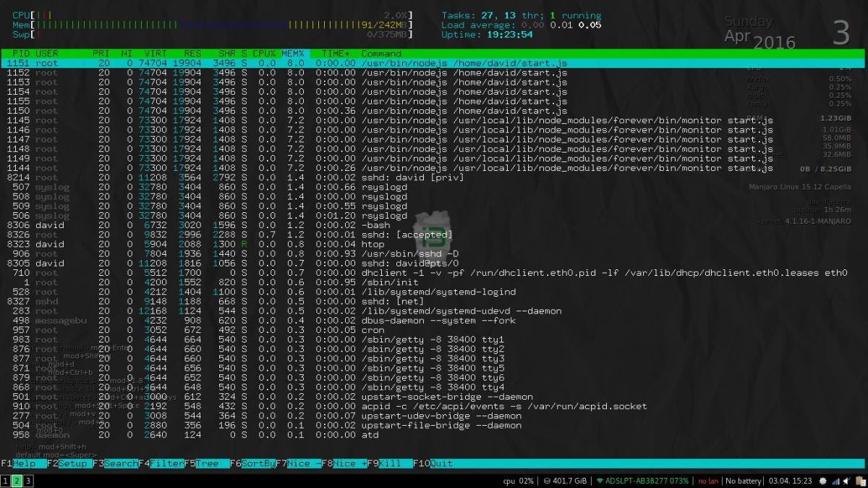Select the 'sshd: [accepted]' process row
Image resolution: width=868 pixels, height=488 pixels.
pos(434,235)
